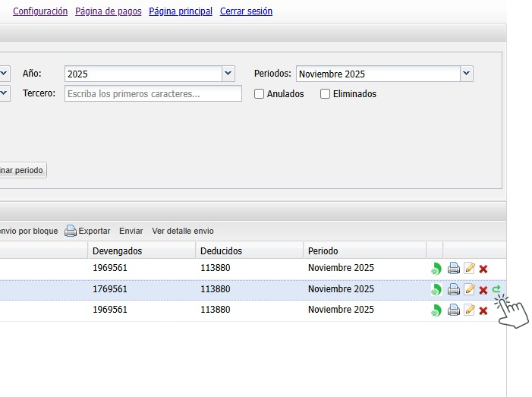Image resolution: width=532 pixels, height=397 pixels.
Task: Click the Noviembre 2025 period in last row
Action: pos(341,310)
